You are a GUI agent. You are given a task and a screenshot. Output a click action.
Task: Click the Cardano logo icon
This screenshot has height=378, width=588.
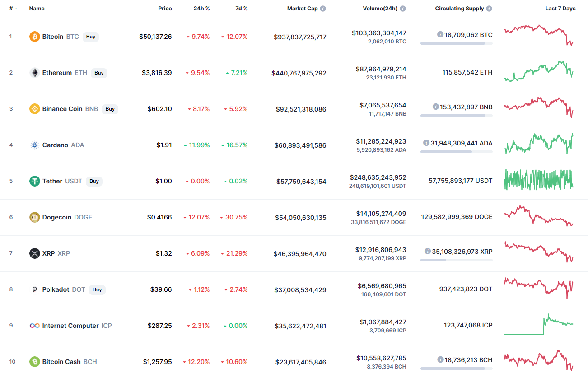34,145
